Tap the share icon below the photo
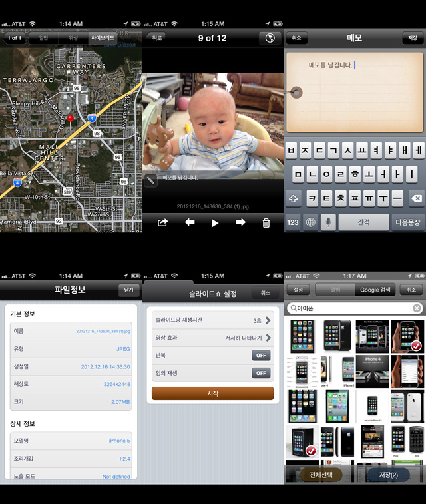The image size is (426, 504). pos(163,222)
